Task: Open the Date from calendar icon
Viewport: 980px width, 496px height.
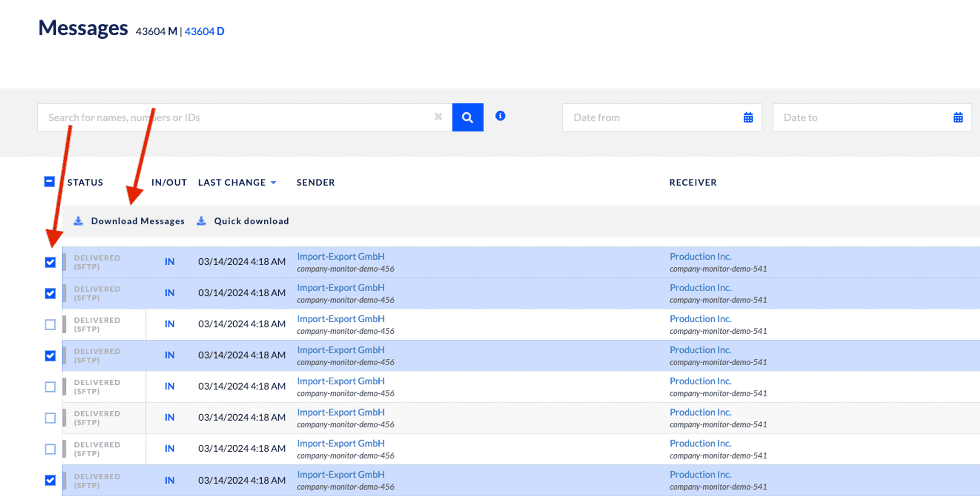Action: point(748,118)
